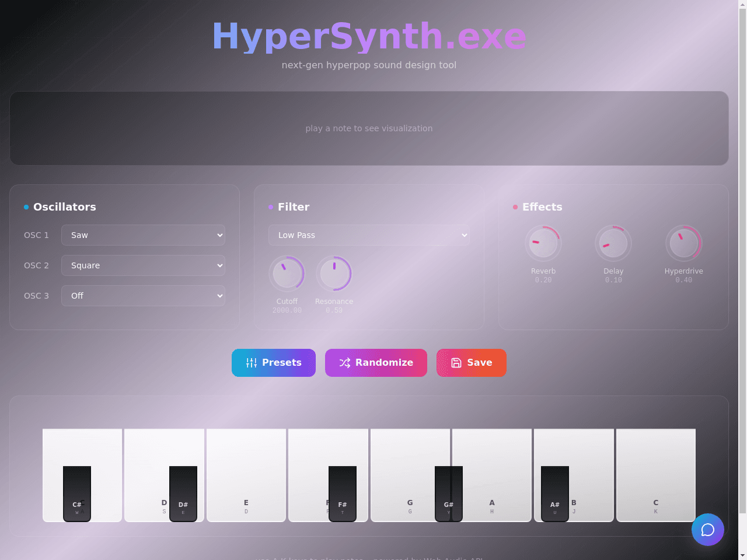This screenshot has height=560, width=747.
Task: Click the Save button label
Action: click(x=480, y=363)
